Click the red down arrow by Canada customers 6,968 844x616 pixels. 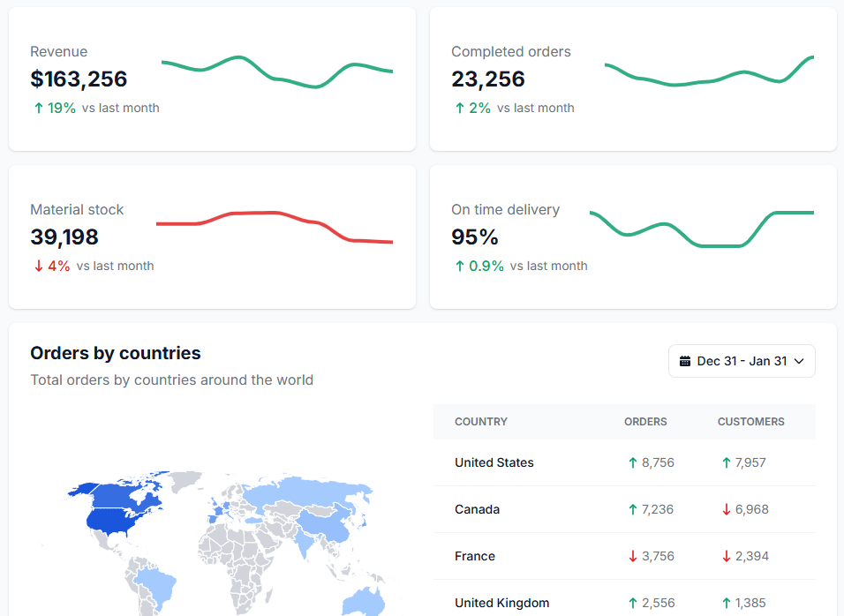pos(726,509)
